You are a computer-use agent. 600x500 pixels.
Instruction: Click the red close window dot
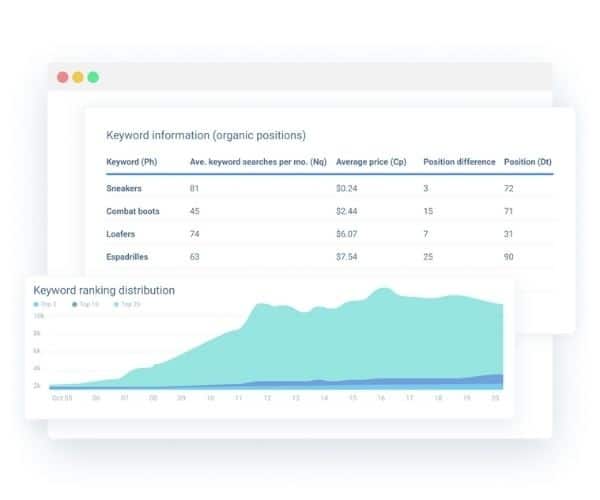63,77
